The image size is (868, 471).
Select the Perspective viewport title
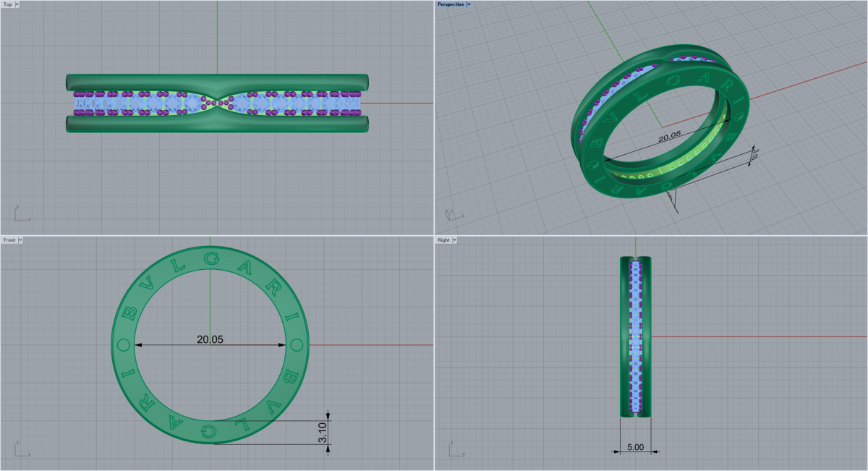[450, 4]
